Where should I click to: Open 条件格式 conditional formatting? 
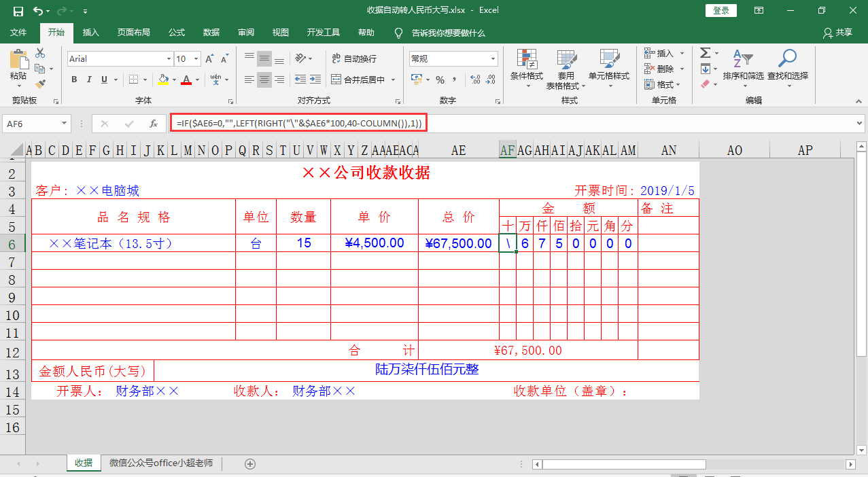[527, 69]
